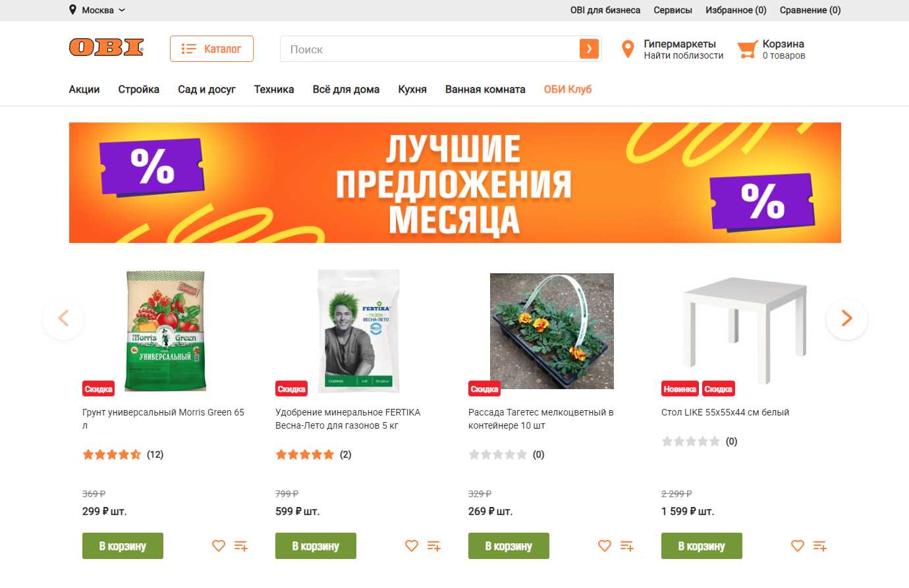This screenshot has width=909, height=588.
Task: Show next products with right carousel arrow
Action: click(847, 319)
